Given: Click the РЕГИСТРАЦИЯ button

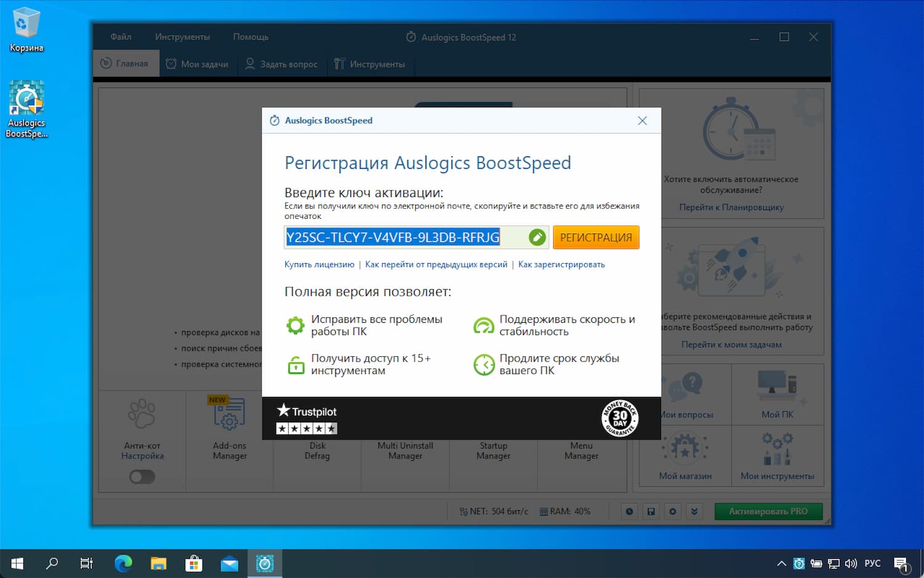Looking at the screenshot, I should 596,237.
